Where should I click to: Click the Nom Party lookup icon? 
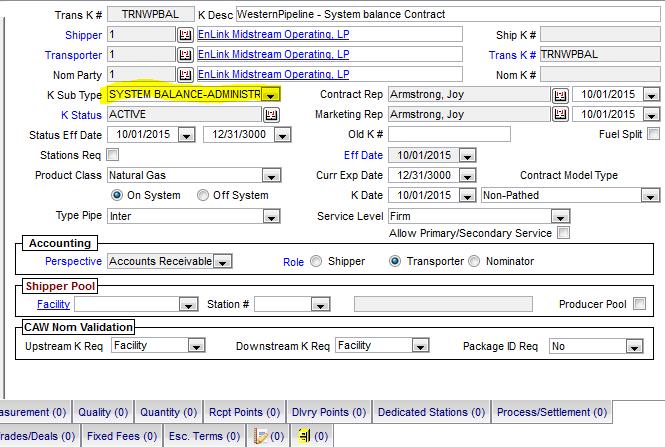184,75
